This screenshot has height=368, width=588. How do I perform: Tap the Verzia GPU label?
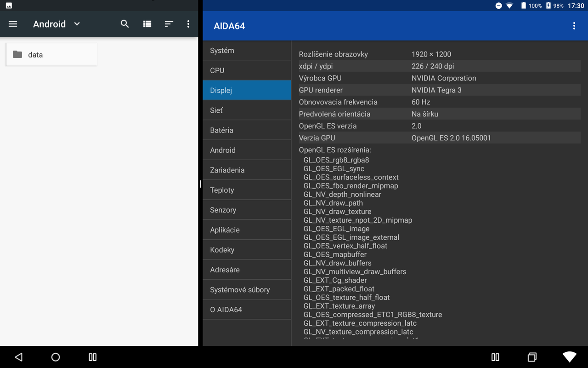coord(317,138)
